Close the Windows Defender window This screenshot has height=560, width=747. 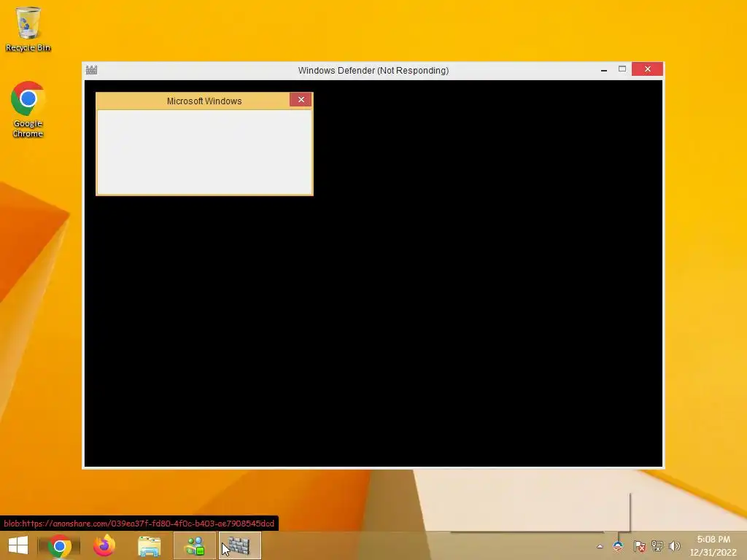pos(648,69)
